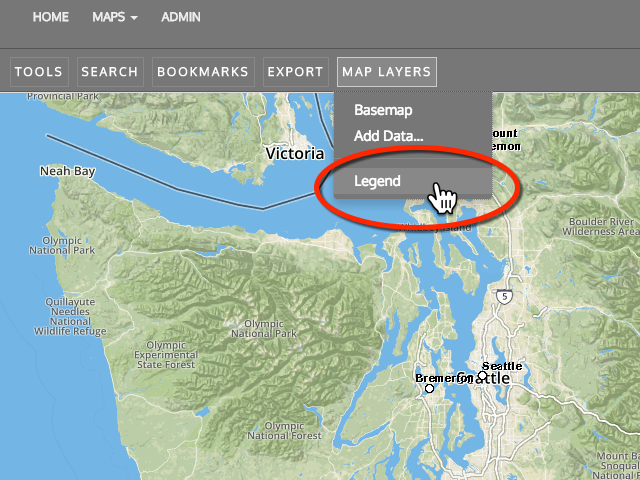
Task: Open the ADMIN page
Action: coord(181,18)
